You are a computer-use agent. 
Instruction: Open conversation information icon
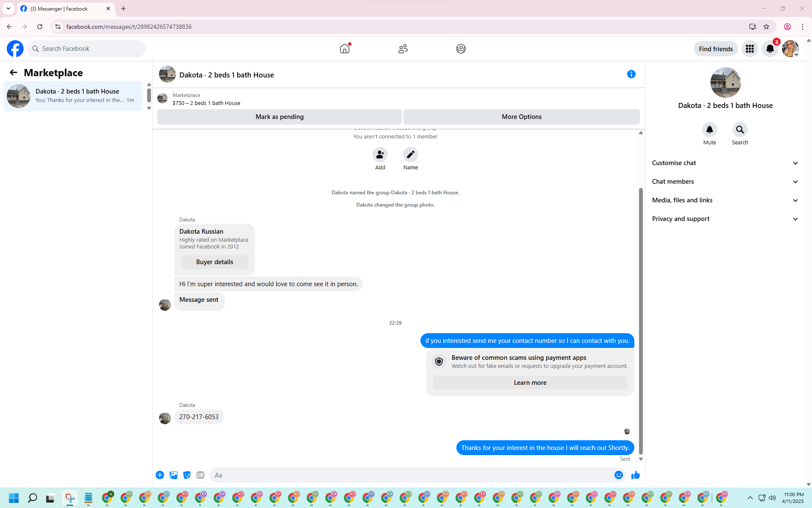(631, 74)
